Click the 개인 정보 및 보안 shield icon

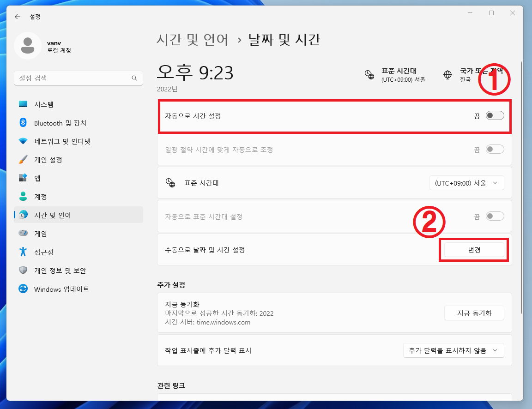(x=23, y=271)
